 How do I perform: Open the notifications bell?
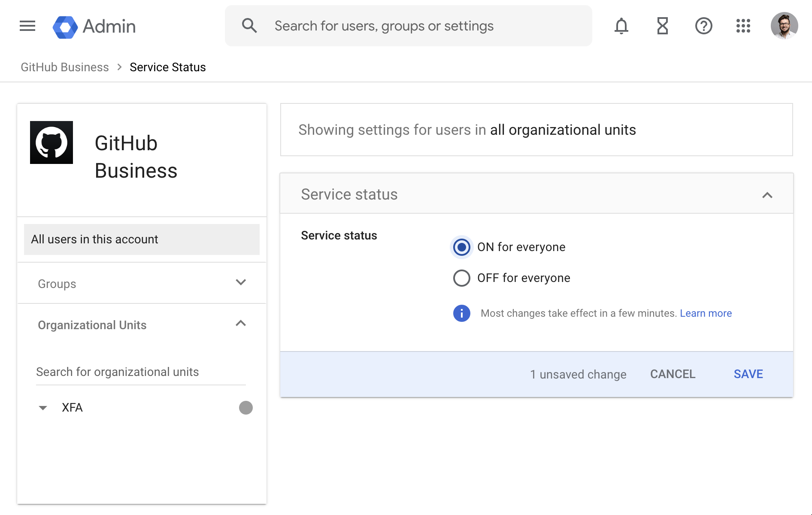(x=621, y=26)
